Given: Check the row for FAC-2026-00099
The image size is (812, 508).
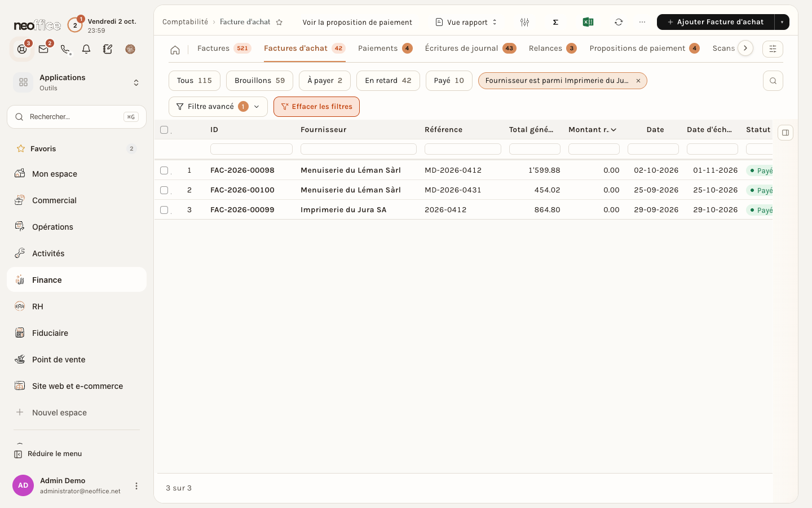Looking at the screenshot, I should pyautogui.click(x=164, y=210).
